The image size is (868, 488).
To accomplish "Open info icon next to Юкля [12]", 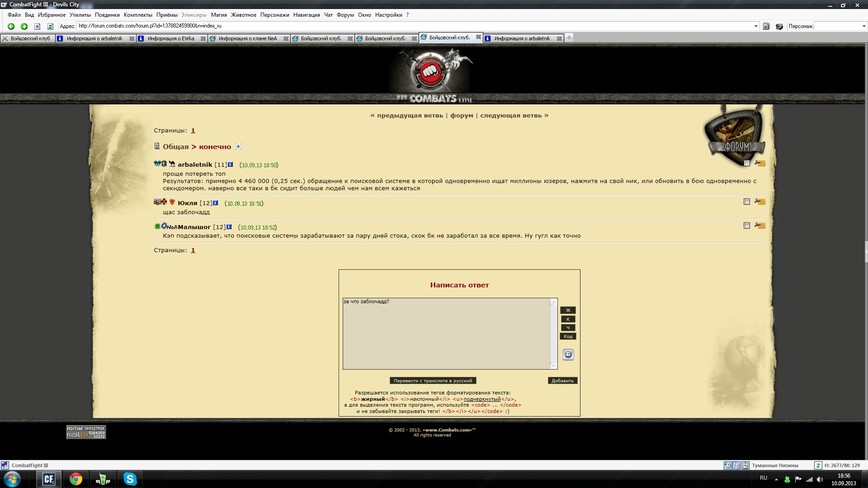I will click(215, 203).
